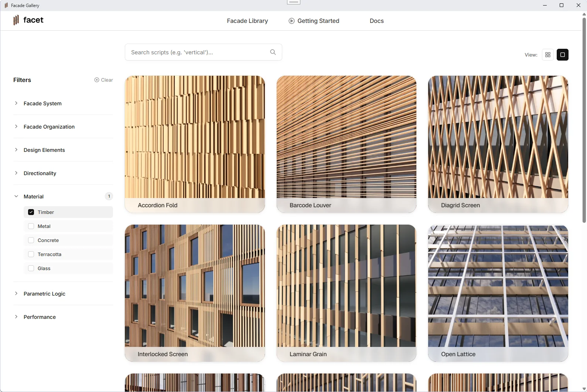Enable the Metal material checkbox
Viewport: 587px width, 392px height.
click(x=31, y=226)
